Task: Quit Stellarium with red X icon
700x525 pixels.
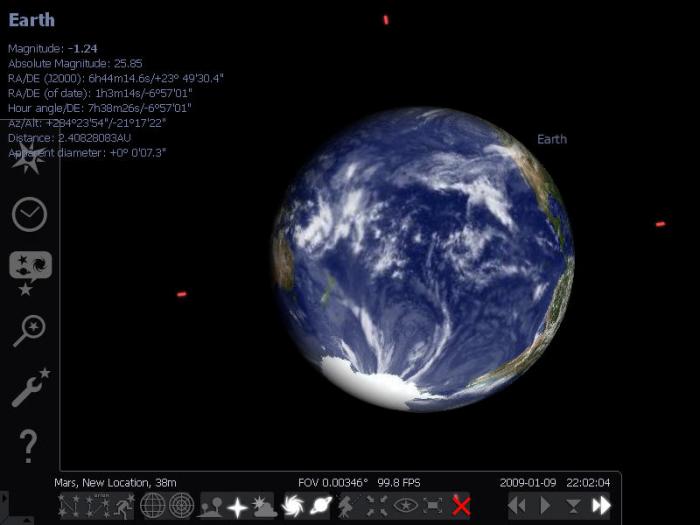Action: pos(461,506)
